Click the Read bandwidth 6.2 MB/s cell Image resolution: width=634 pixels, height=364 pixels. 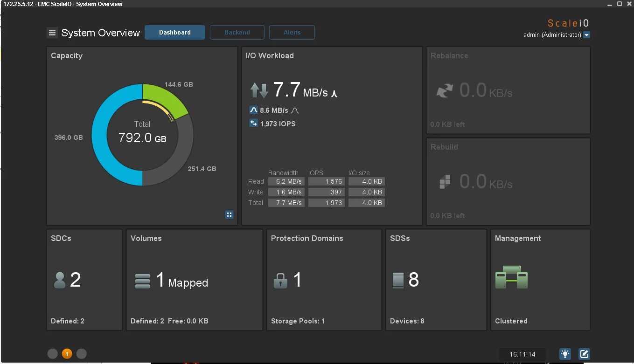click(x=286, y=181)
